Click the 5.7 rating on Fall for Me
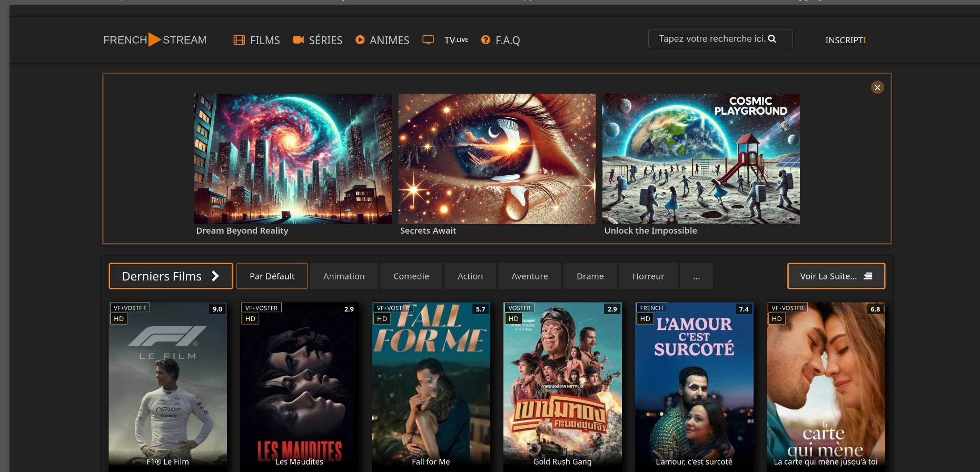The width and height of the screenshot is (980, 472). pos(481,309)
